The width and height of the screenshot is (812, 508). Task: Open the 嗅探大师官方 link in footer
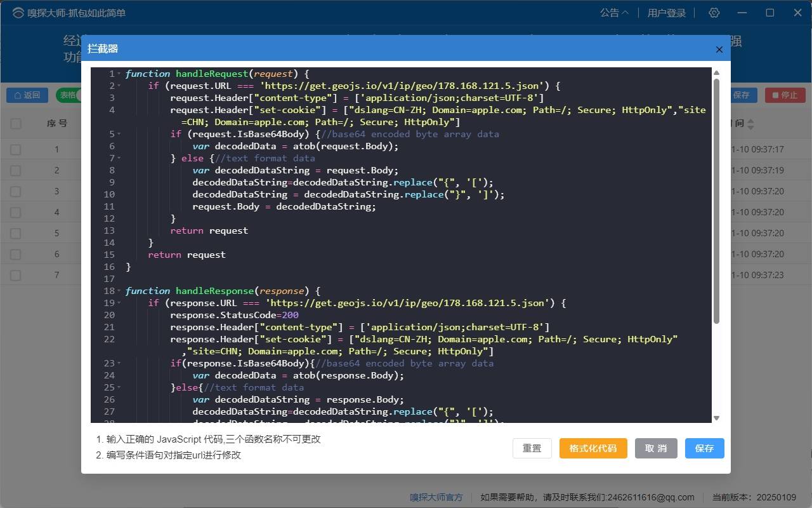click(x=436, y=497)
